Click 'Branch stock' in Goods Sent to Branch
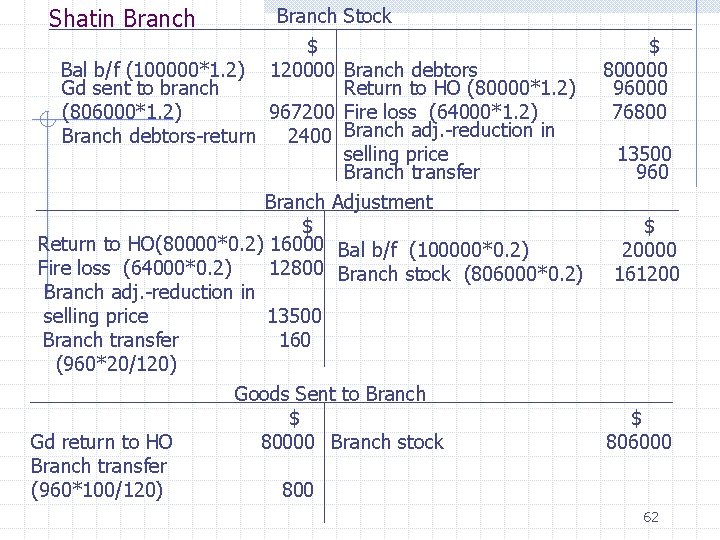720x540 pixels. 387,442
